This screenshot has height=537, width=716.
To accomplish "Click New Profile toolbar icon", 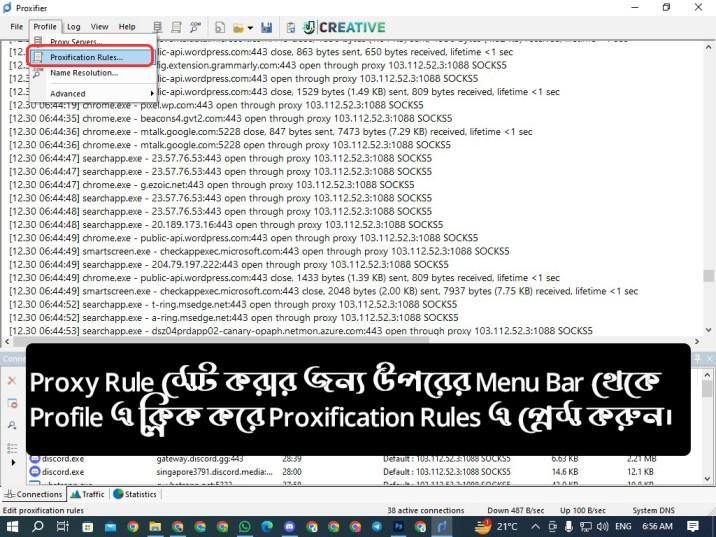I will click(x=220, y=27).
